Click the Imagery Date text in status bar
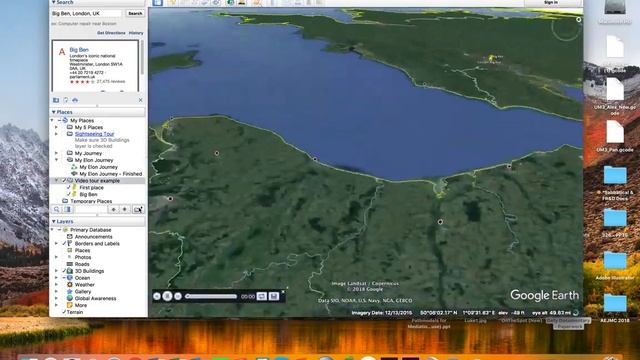This screenshot has height=360, width=640. 382,313
